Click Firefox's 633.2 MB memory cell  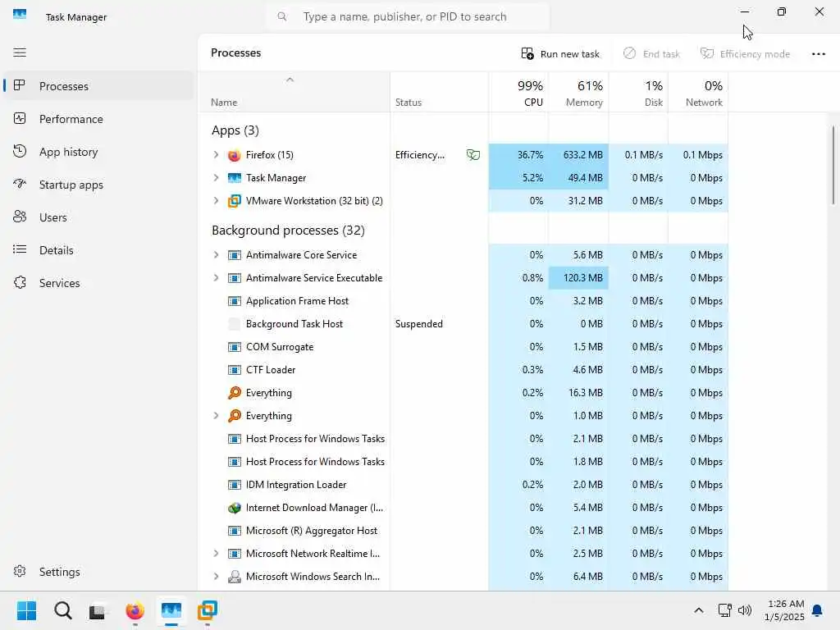pyautogui.click(x=578, y=155)
